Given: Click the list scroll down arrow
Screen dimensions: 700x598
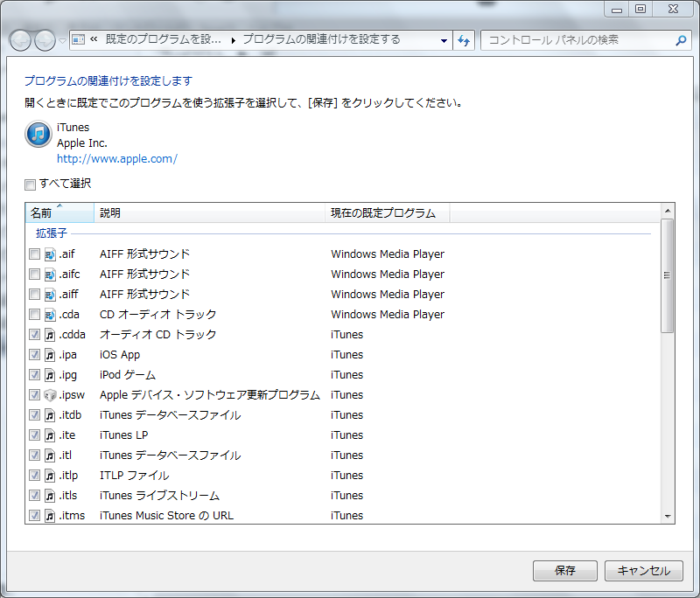Looking at the screenshot, I should 668,517.
